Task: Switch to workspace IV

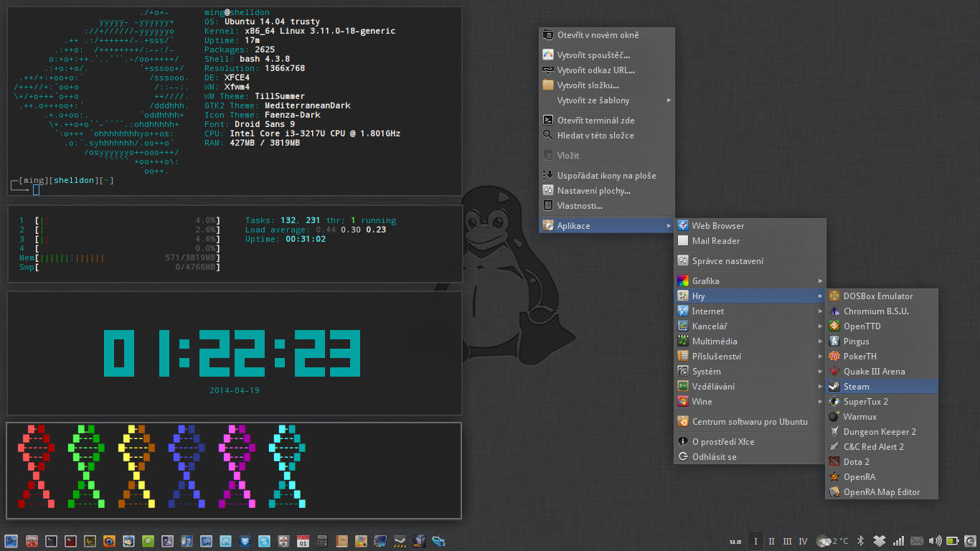Action: (804, 541)
